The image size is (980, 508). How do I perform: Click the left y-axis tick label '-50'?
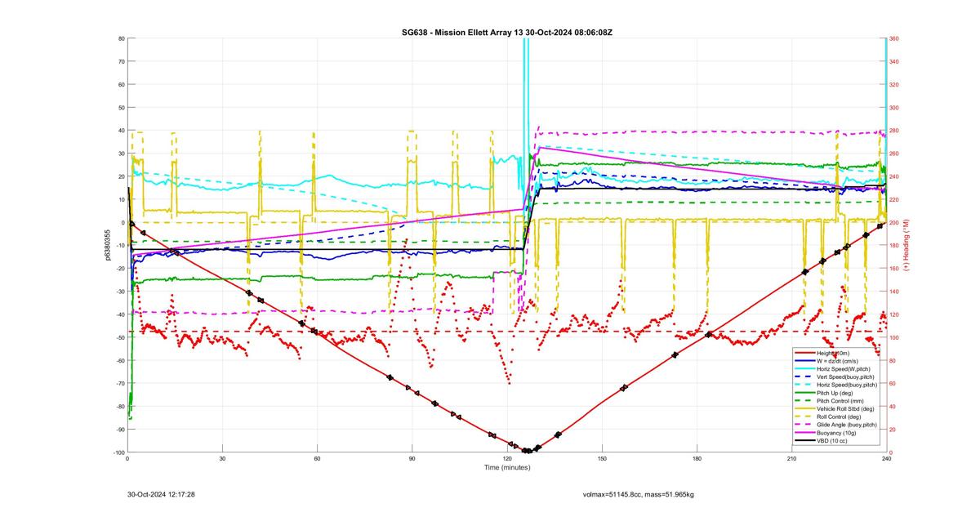point(119,337)
